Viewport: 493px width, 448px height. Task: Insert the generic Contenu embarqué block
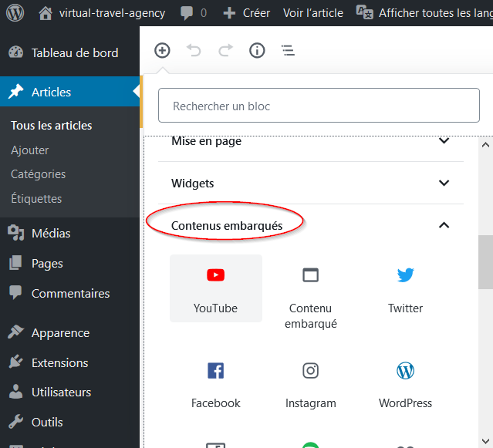(311, 296)
